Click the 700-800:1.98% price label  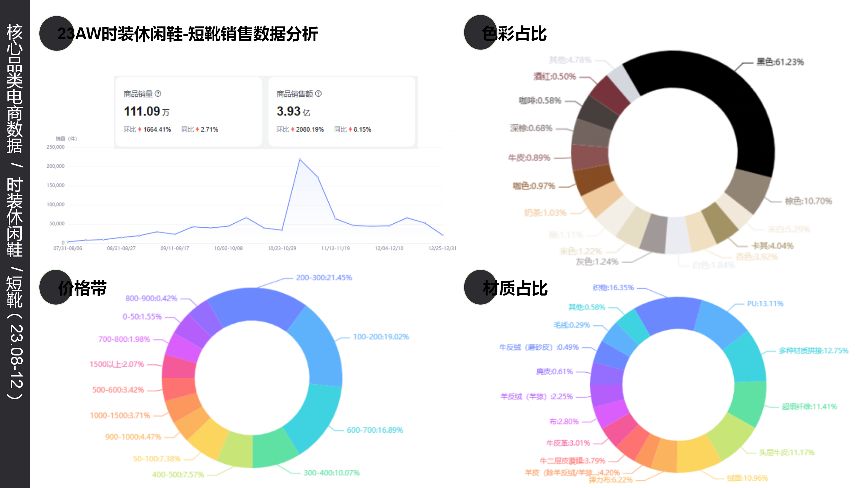click(124, 339)
